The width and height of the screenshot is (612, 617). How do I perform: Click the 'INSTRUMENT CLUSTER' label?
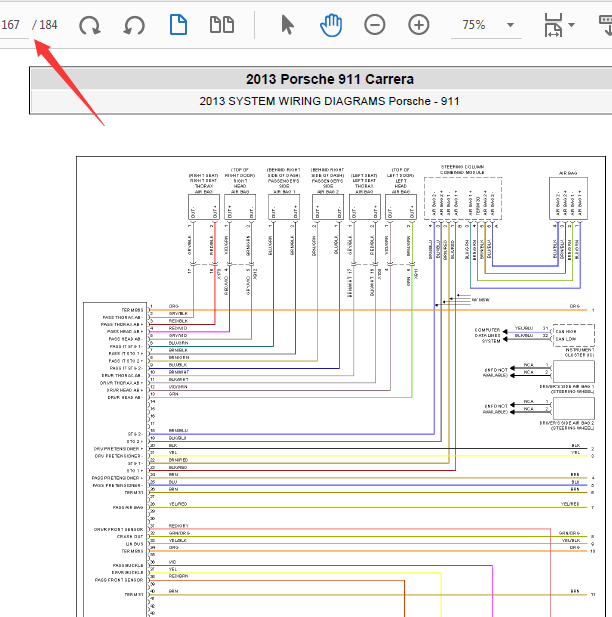pyautogui.click(x=579, y=352)
